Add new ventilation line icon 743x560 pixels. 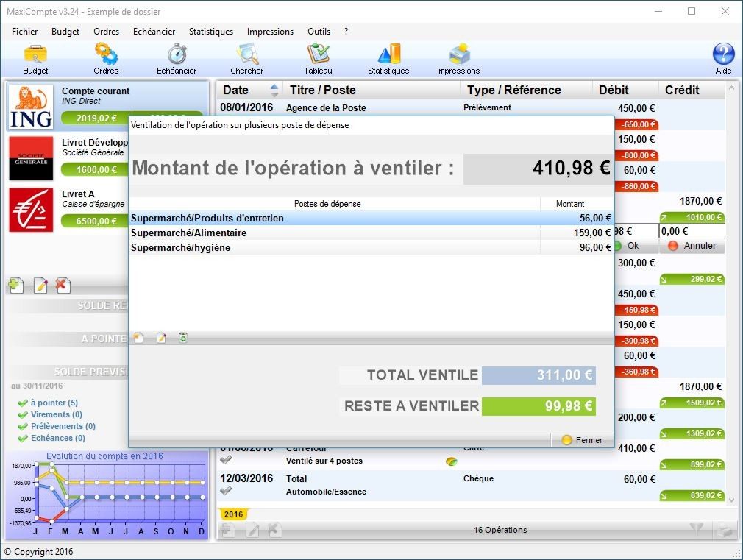[x=138, y=338]
